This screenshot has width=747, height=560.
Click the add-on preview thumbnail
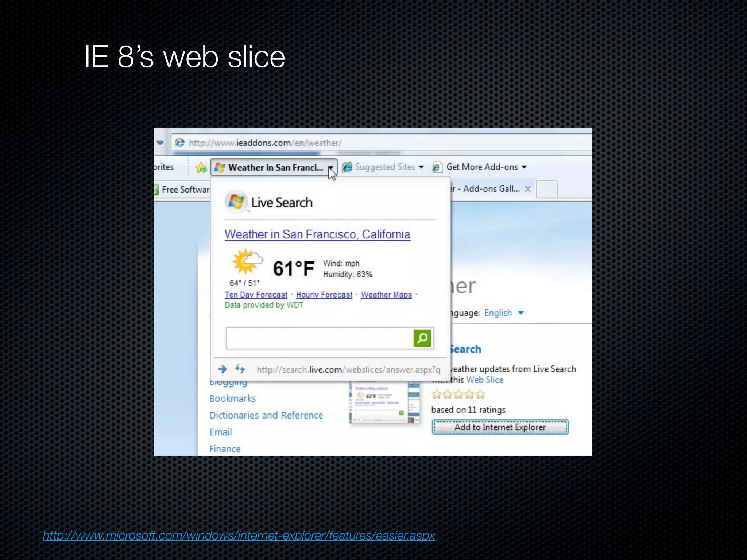tap(384, 402)
